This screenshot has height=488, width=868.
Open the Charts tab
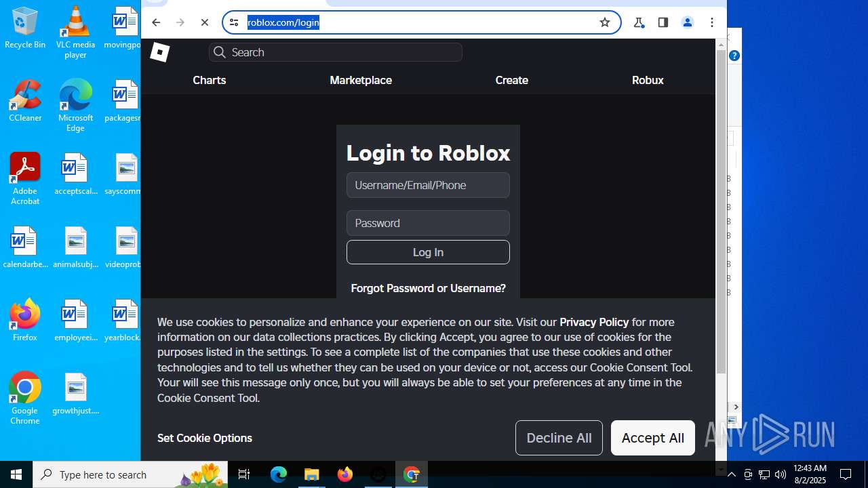[210, 80]
